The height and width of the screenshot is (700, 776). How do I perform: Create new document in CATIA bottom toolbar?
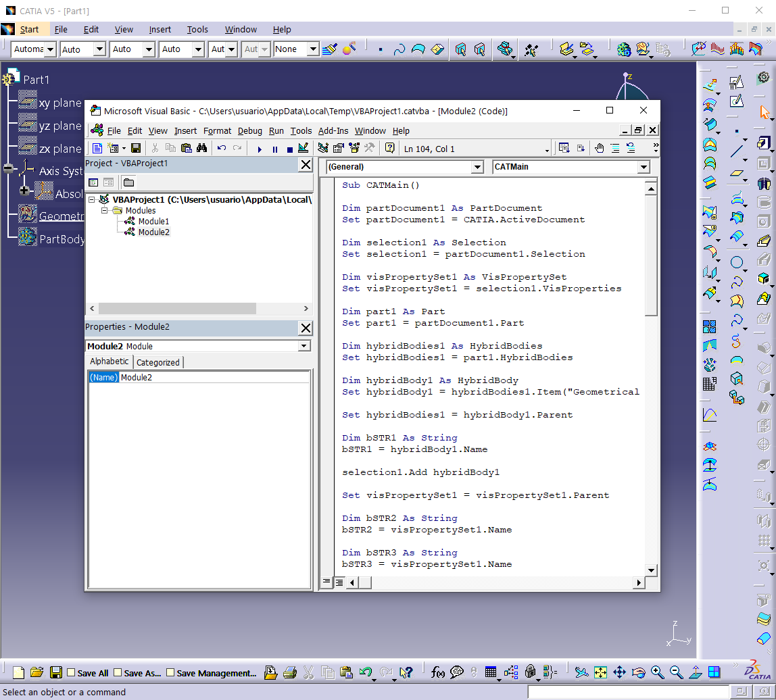click(x=18, y=672)
